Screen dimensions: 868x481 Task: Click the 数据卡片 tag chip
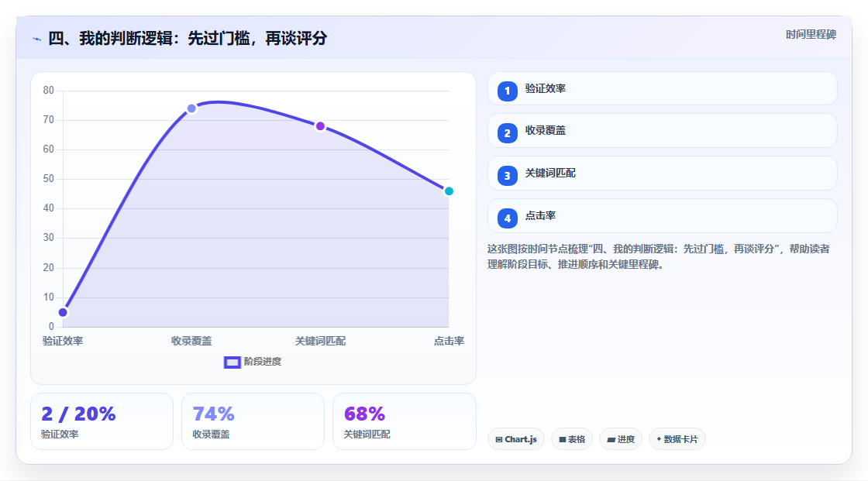pyautogui.click(x=677, y=439)
